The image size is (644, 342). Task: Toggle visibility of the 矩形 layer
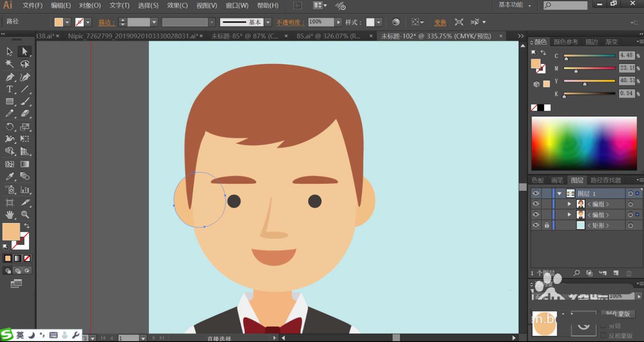pos(536,225)
